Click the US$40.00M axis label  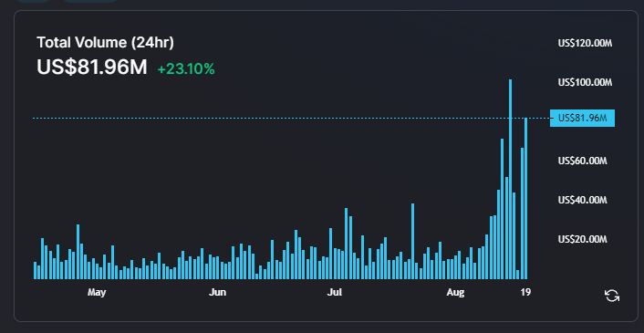(x=582, y=201)
